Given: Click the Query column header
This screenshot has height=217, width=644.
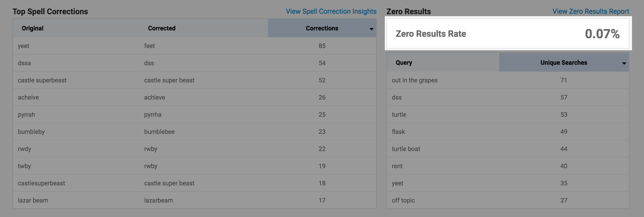Looking at the screenshot, I should pyautogui.click(x=404, y=62).
